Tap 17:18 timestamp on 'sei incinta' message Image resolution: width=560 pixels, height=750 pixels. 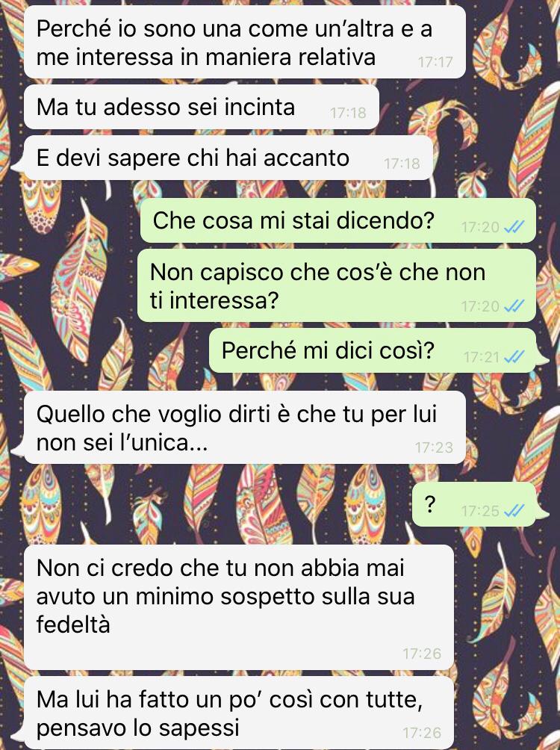[x=348, y=113]
